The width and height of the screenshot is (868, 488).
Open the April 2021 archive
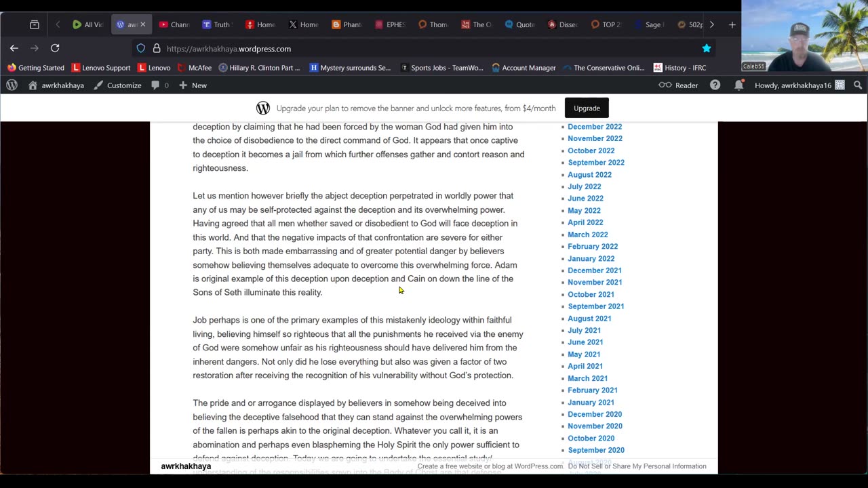[x=585, y=366]
